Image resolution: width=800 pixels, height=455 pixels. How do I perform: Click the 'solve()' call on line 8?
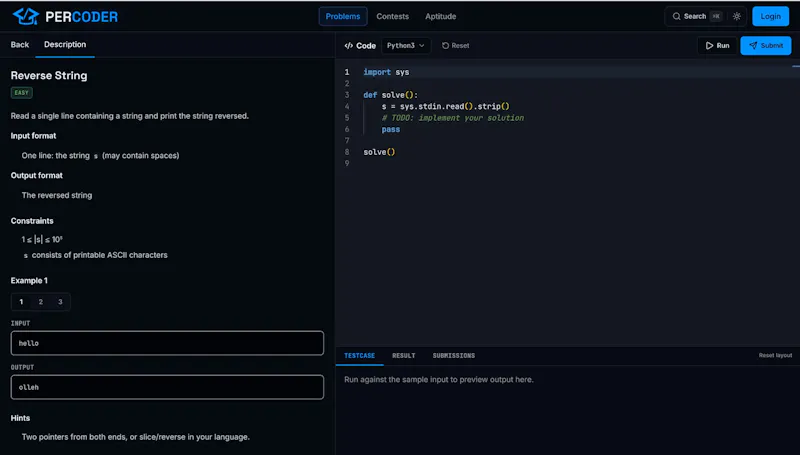point(379,152)
